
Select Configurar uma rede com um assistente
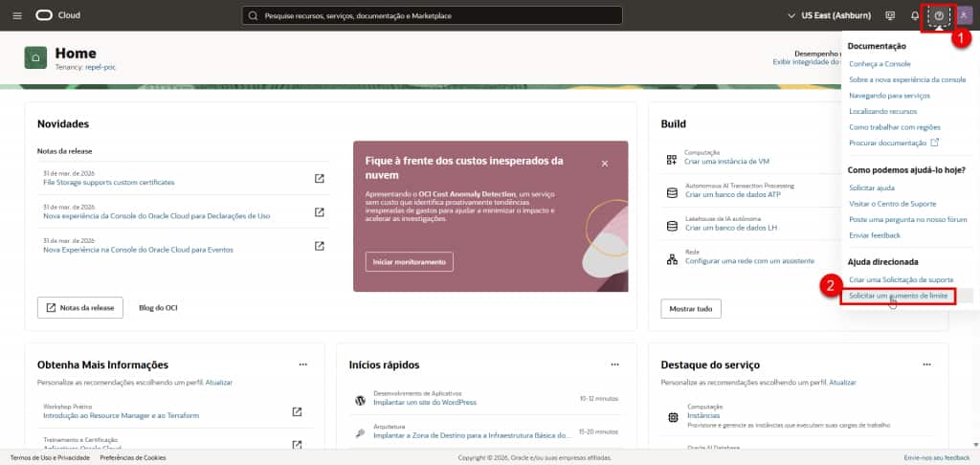(749, 260)
